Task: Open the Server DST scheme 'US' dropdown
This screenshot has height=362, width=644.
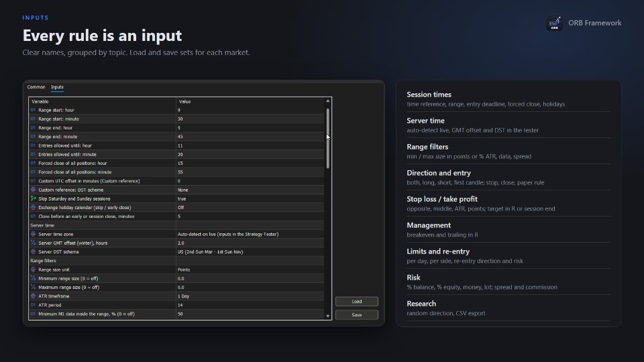Action: [250, 252]
